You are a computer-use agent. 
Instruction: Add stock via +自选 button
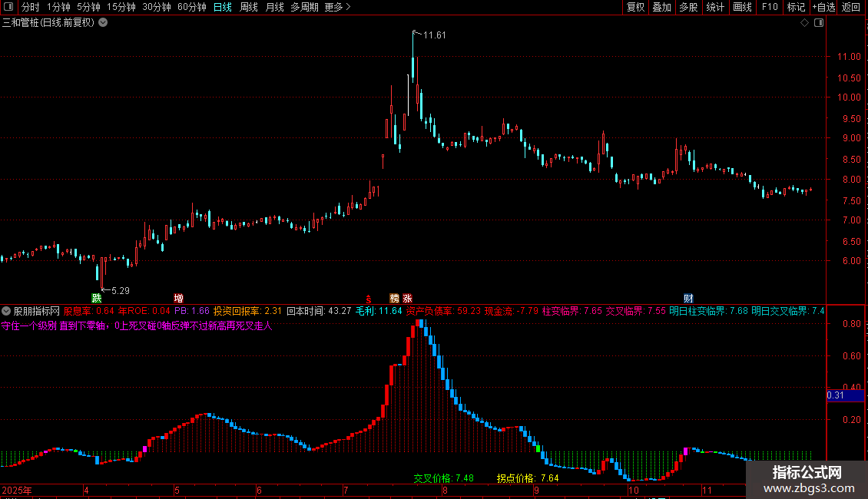point(823,7)
